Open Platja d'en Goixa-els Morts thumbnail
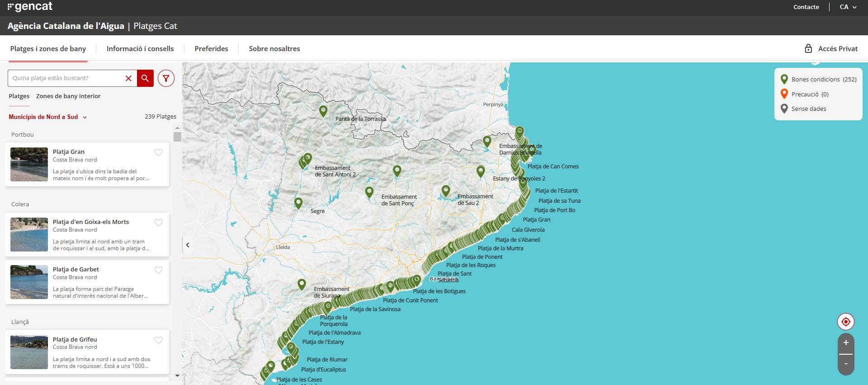868x385 pixels. pos(29,234)
